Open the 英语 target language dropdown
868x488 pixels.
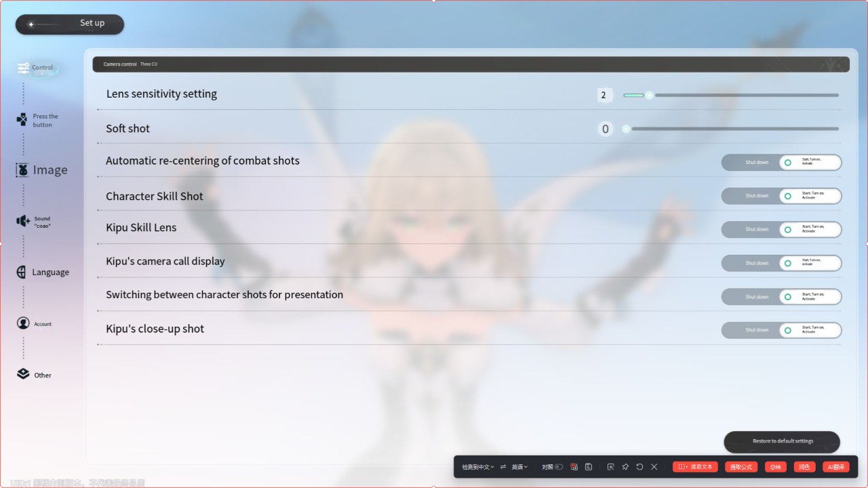pos(519,467)
